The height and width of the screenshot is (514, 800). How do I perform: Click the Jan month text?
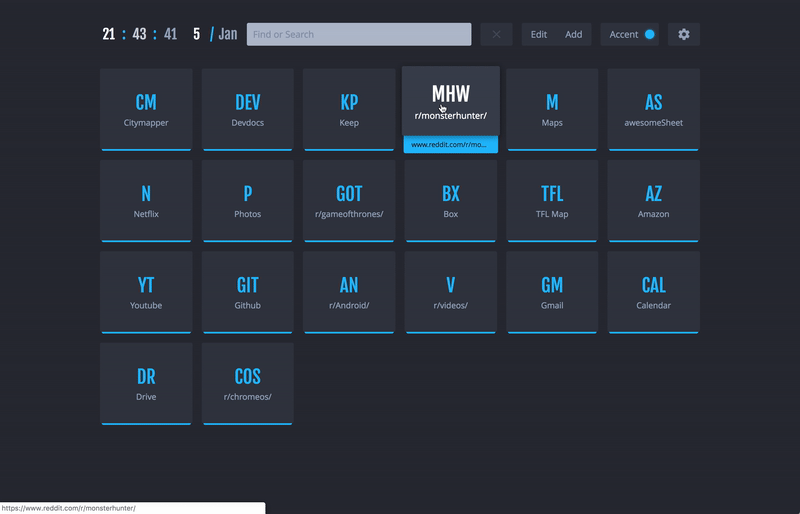click(x=228, y=34)
